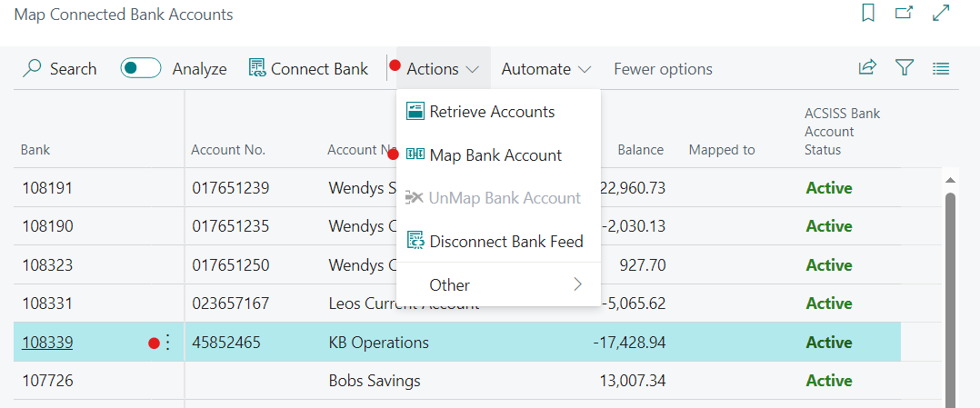980x408 pixels.
Task: Click the bookmark icon in title bar
Action: [x=868, y=14]
